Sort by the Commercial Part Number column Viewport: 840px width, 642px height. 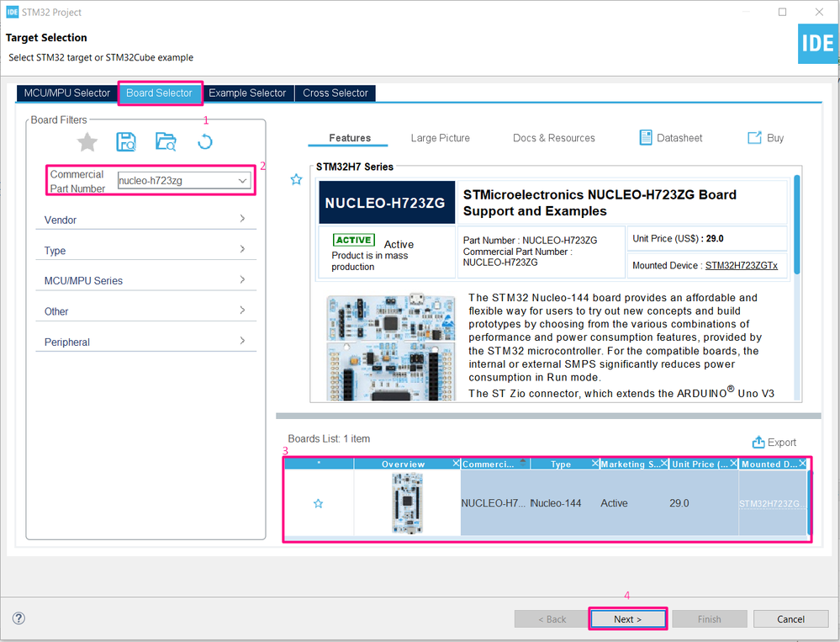495,464
